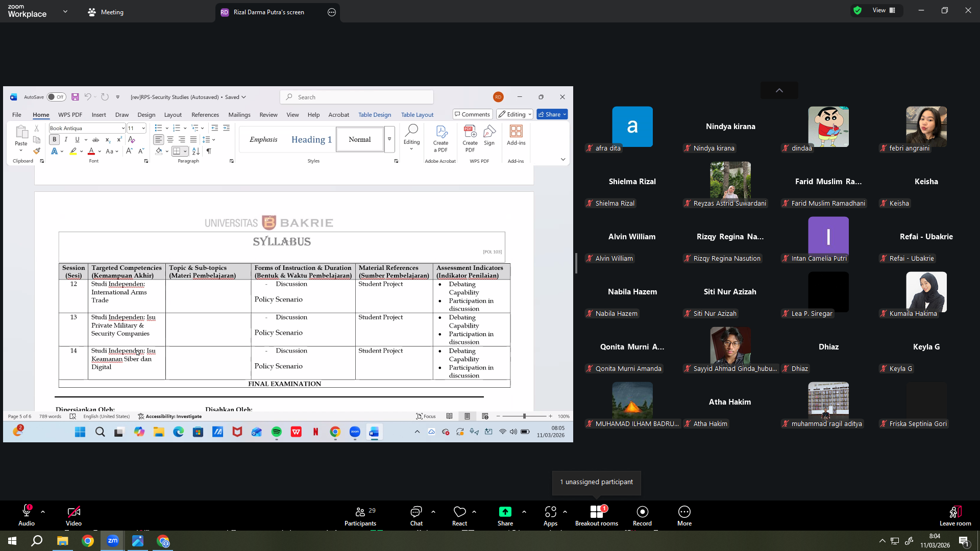Open the Editing mode dropdown
Screen dimensions: 980x551
tap(515, 114)
